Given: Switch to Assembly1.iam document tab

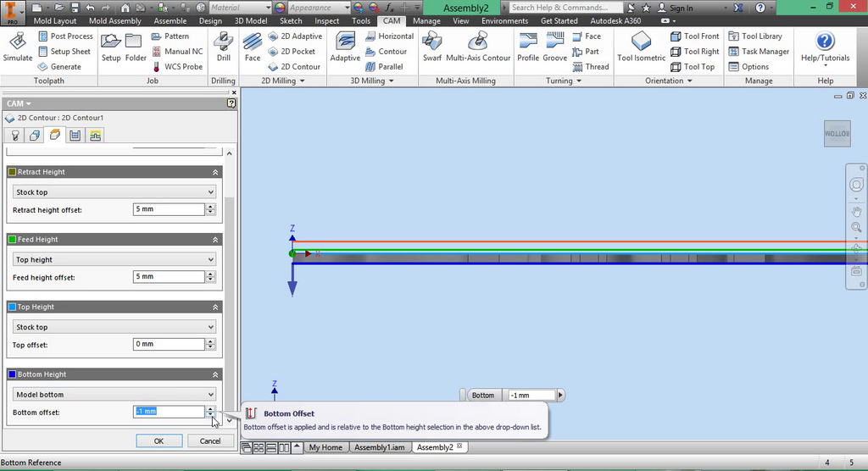Looking at the screenshot, I should 379,447.
